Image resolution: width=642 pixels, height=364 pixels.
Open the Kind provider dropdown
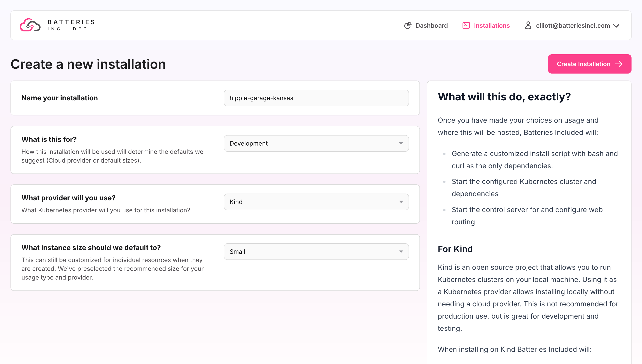coord(316,202)
